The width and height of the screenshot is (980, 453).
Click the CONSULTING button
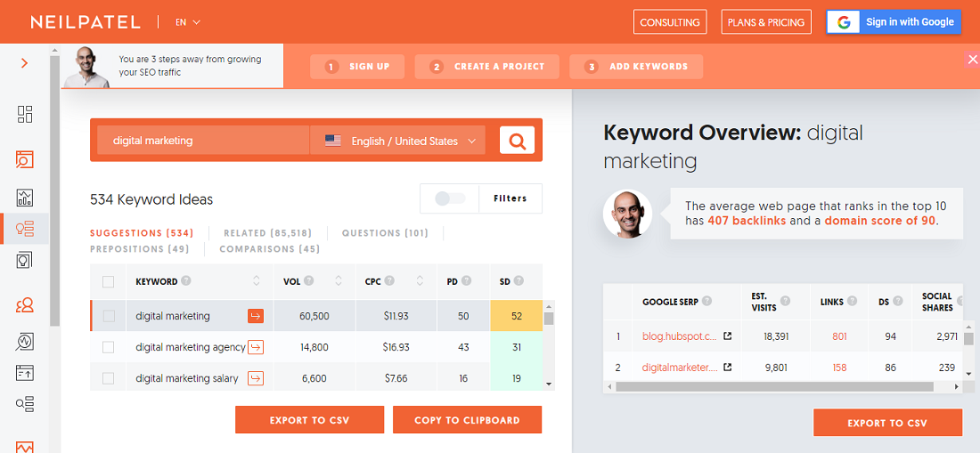(x=670, y=22)
